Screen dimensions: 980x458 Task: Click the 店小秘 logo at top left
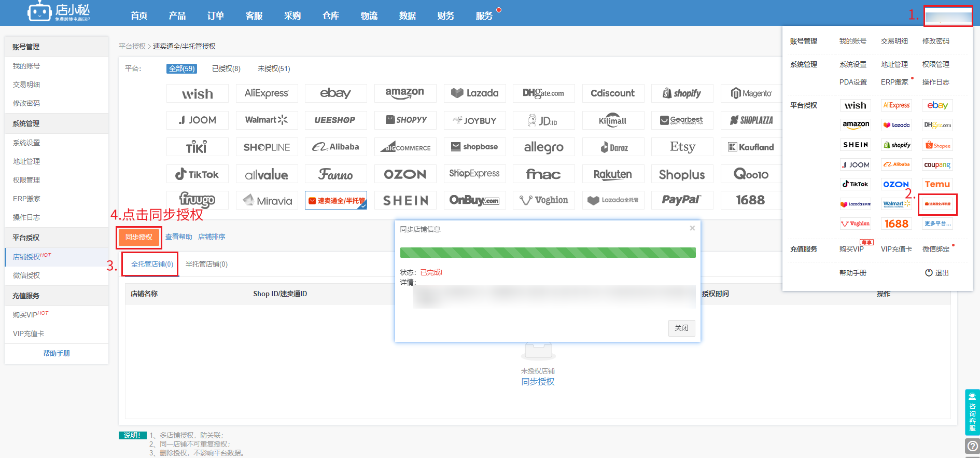(59, 11)
